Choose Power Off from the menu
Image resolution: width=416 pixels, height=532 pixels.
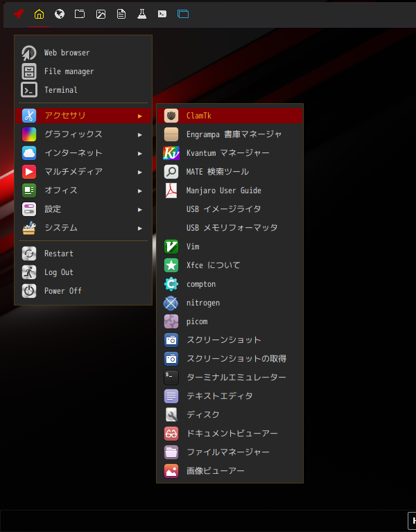[x=83, y=291]
